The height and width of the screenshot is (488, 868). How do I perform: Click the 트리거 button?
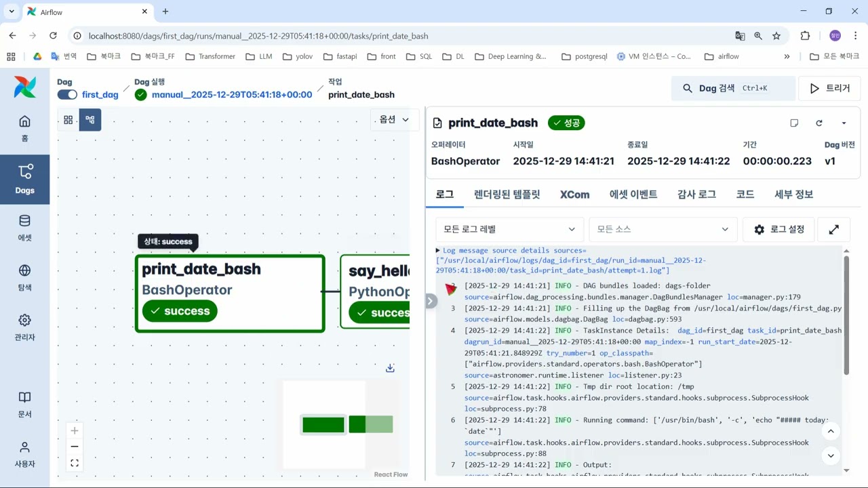[829, 88]
